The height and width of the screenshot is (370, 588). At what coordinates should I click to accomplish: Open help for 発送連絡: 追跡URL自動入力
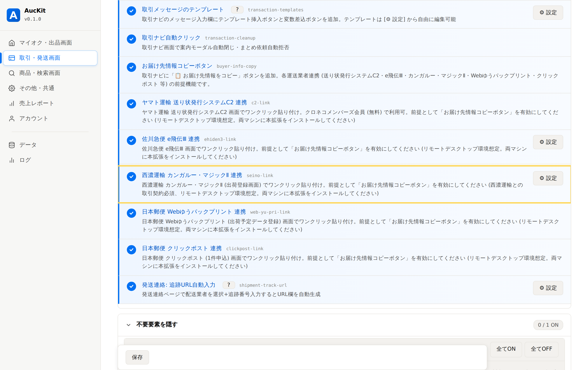click(x=228, y=285)
